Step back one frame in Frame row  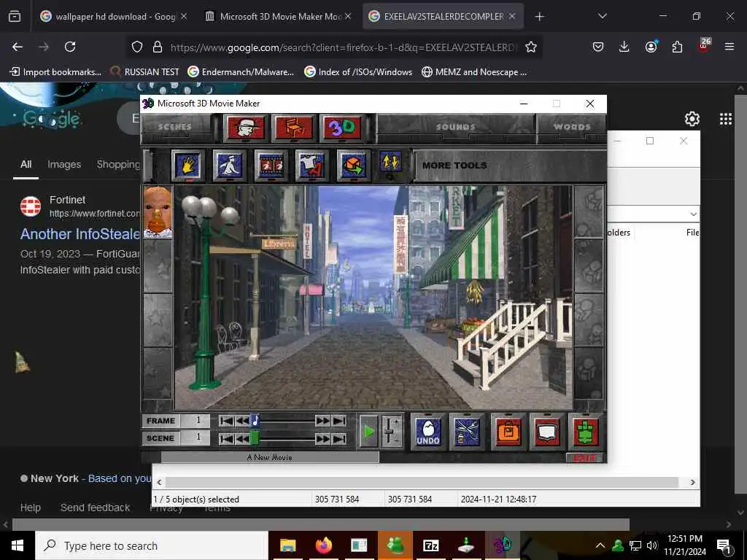[x=242, y=421]
